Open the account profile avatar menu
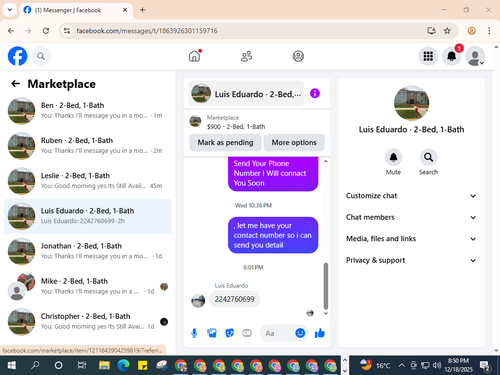The height and width of the screenshot is (375, 500). [475, 56]
